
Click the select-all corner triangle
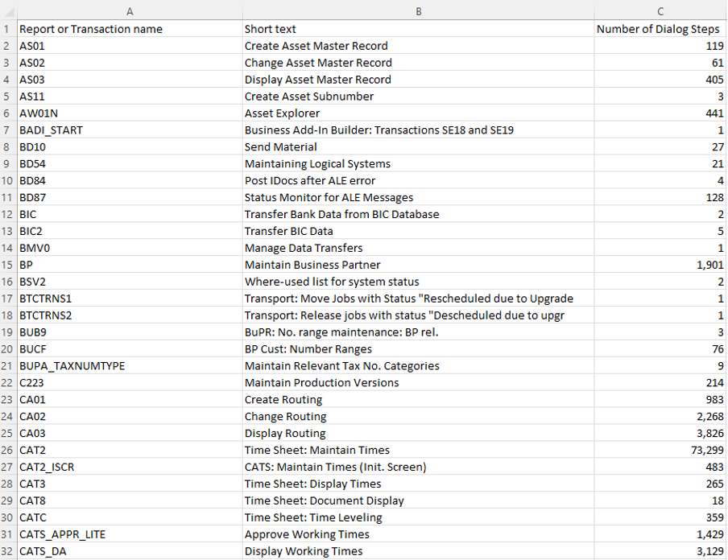[8, 10]
